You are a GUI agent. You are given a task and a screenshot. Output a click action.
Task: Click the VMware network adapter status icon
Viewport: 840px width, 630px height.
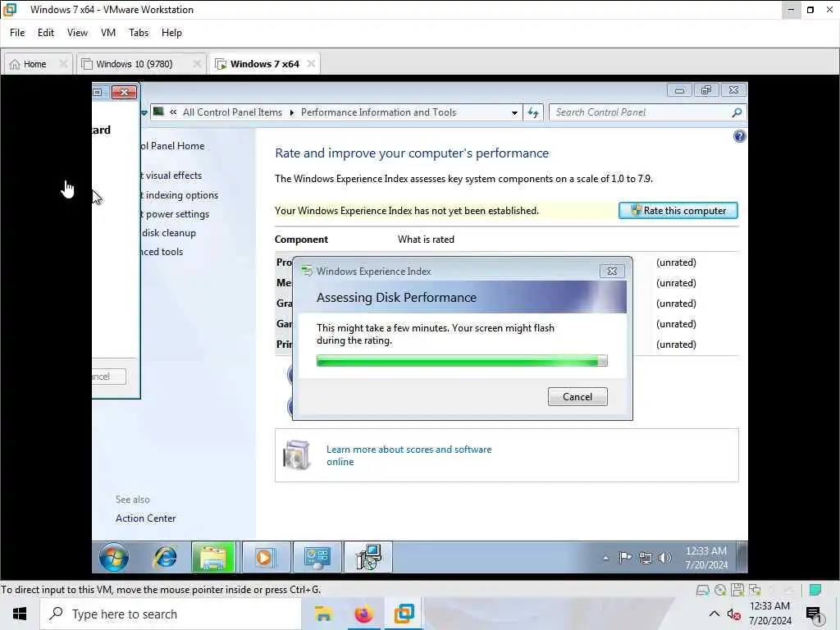click(x=755, y=590)
